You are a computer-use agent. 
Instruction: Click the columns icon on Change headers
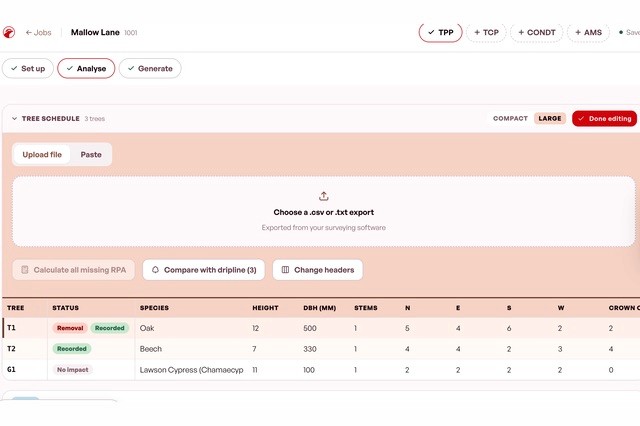(285, 270)
